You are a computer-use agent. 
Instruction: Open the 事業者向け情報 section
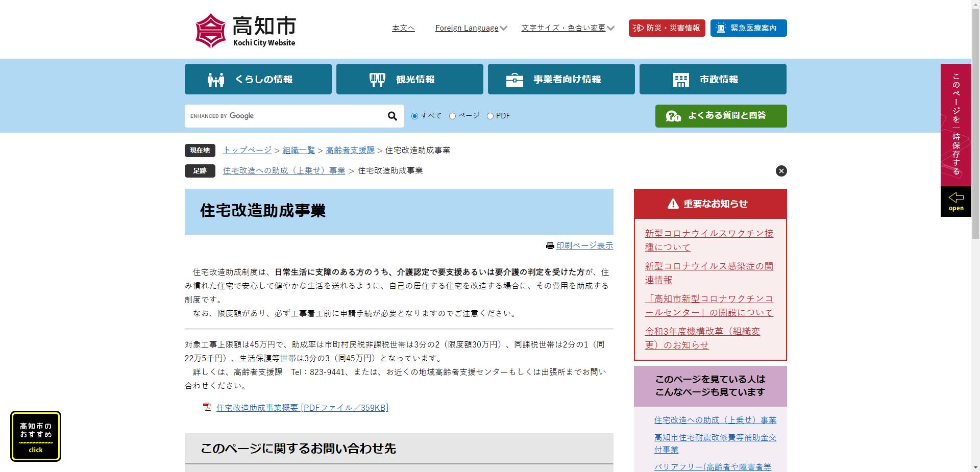(560, 79)
